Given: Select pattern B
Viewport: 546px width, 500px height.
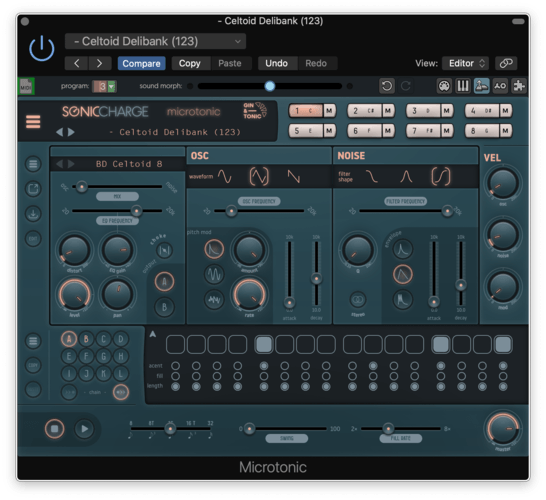Looking at the screenshot, I should [86, 339].
